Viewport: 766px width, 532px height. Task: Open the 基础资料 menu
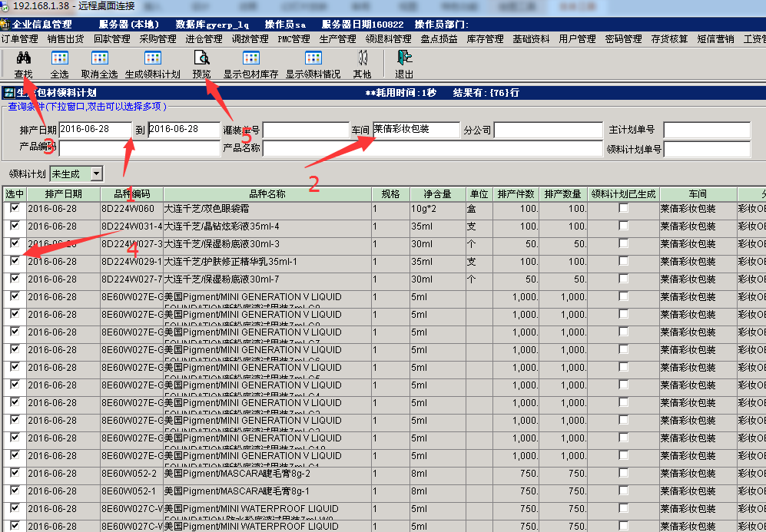click(x=531, y=39)
